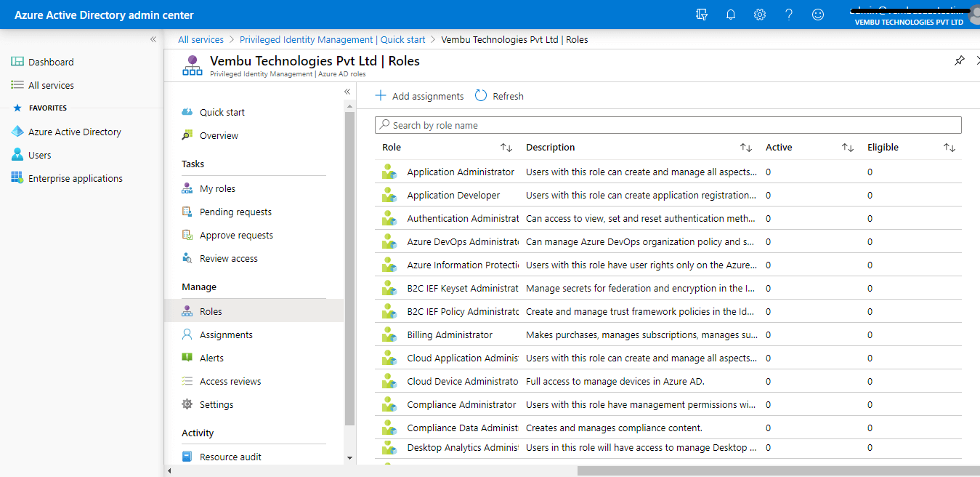Click the feedback smiley icon

818,15
